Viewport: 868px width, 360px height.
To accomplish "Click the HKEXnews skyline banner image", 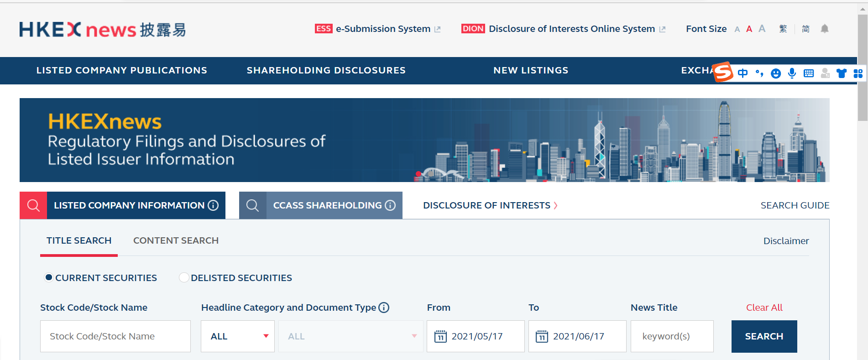I will pos(424,140).
